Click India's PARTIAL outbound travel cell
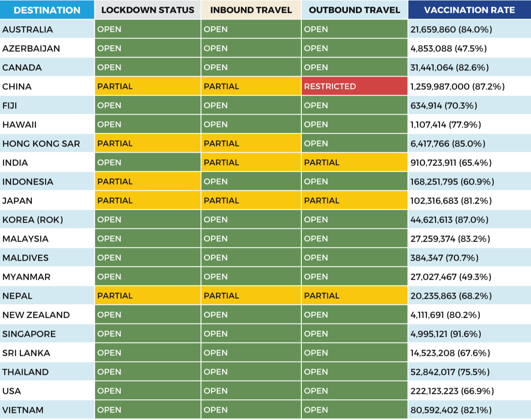 (x=354, y=162)
